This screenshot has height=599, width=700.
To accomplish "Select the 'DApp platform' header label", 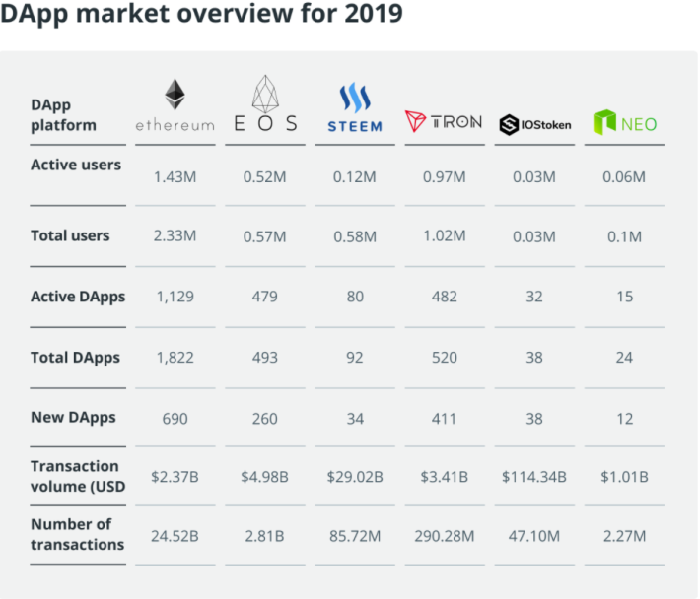I will [63, 115].
